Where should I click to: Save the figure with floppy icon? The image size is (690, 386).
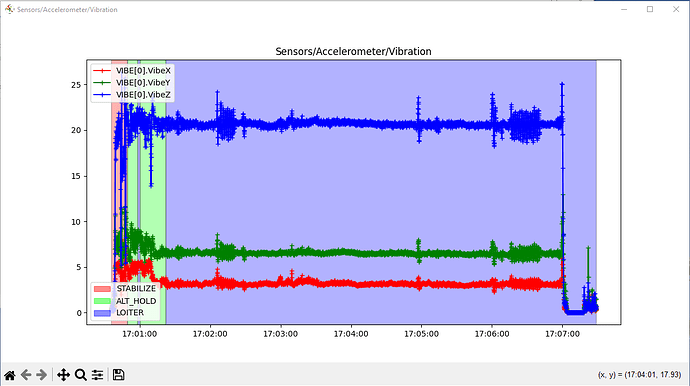118,375
